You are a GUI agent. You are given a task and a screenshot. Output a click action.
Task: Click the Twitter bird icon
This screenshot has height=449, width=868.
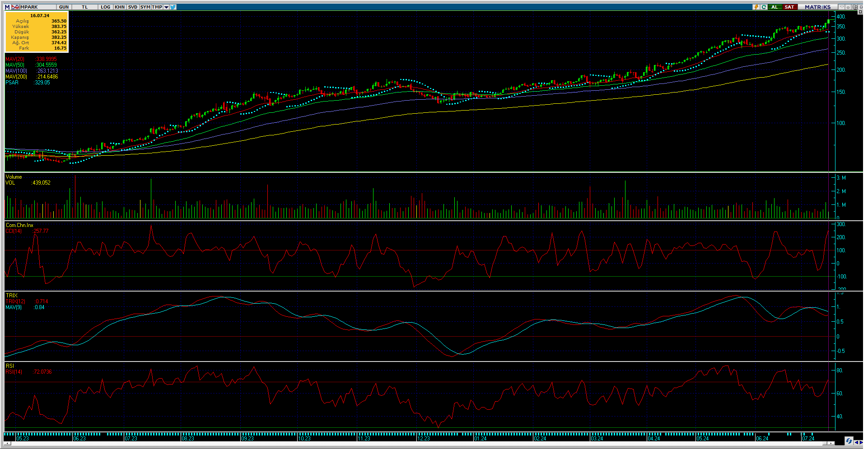tap(173, 7)
